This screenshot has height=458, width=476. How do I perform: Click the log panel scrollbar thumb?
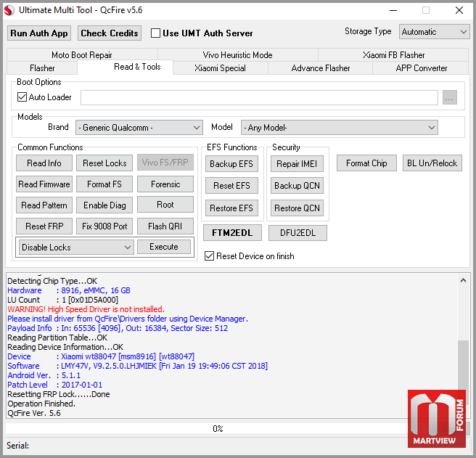pos(463,364)
